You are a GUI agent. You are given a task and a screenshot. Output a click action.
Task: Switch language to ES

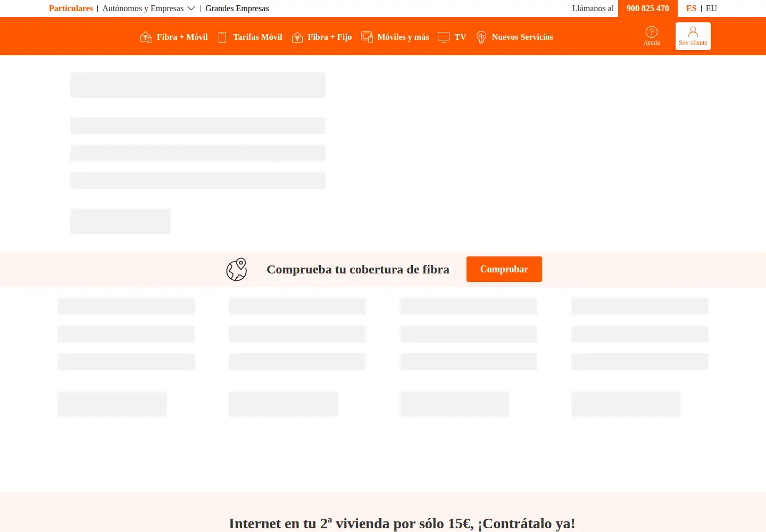tap(691, 9)
